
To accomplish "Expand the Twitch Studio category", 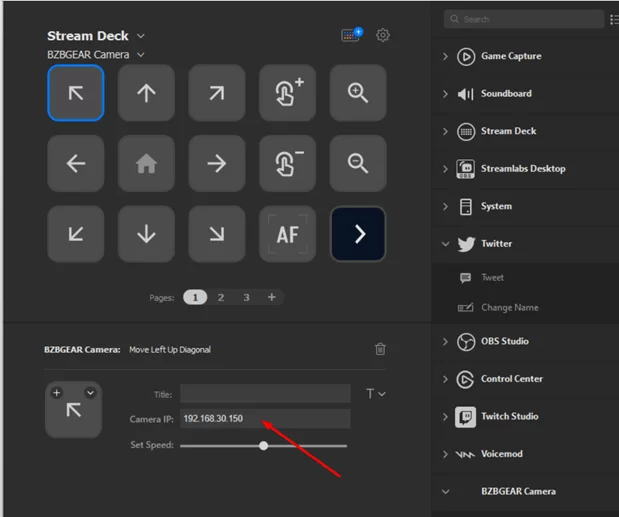I will 445,416.
